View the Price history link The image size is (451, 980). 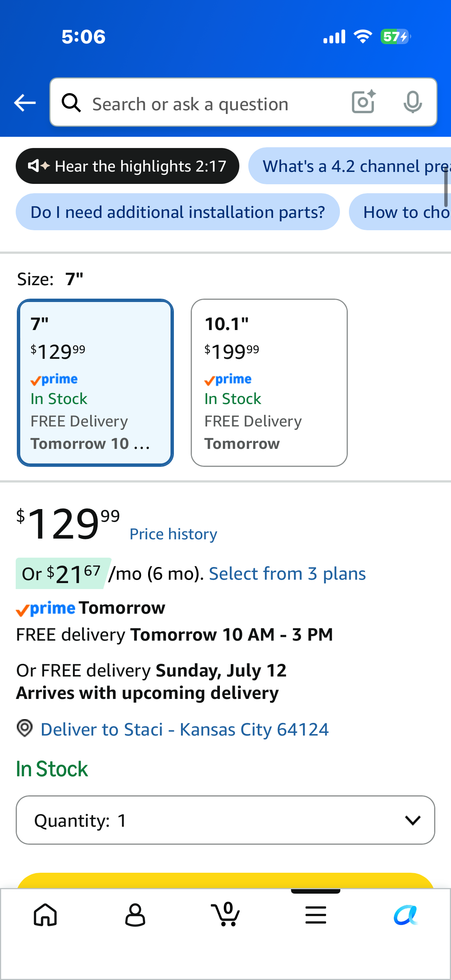174,534
